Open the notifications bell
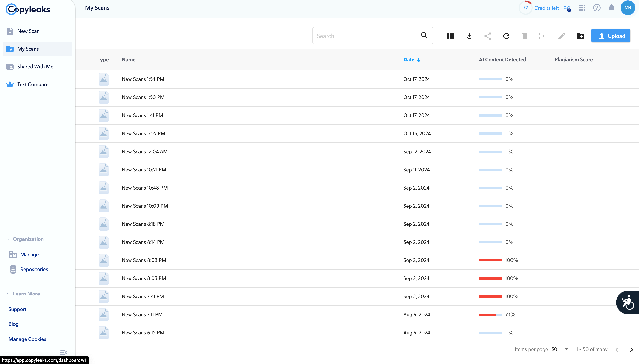The image size is (639, 364). pyautogui.click(x=611, y=8)
